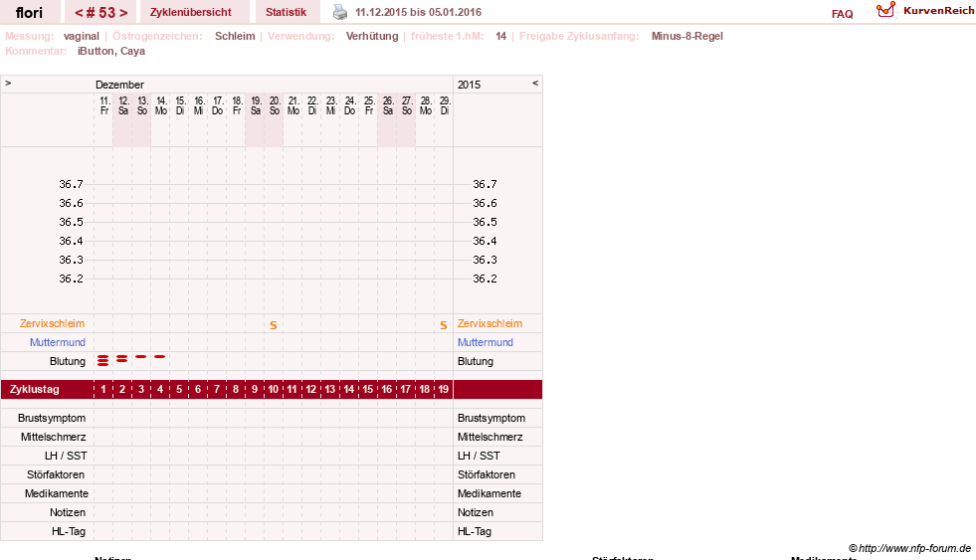976x560 pixels.
Task: Click cycle day 19 in the Zyklustag row
Action: [x=443, y=390]
